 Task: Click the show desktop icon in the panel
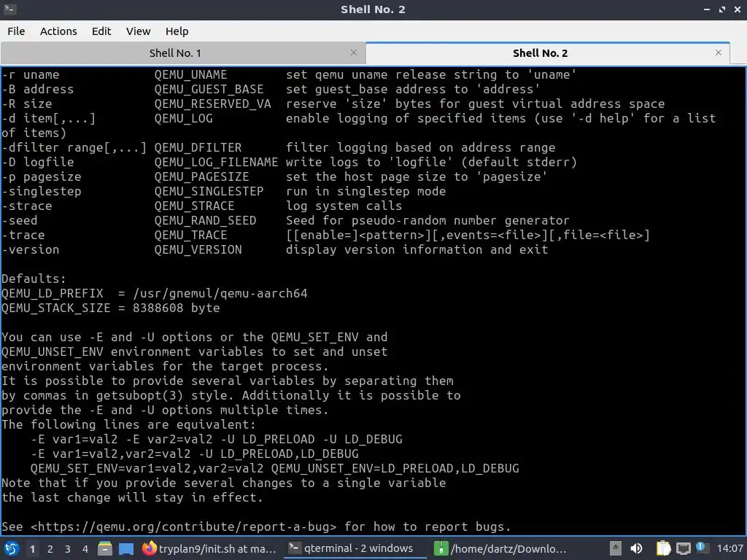(126, 548)
